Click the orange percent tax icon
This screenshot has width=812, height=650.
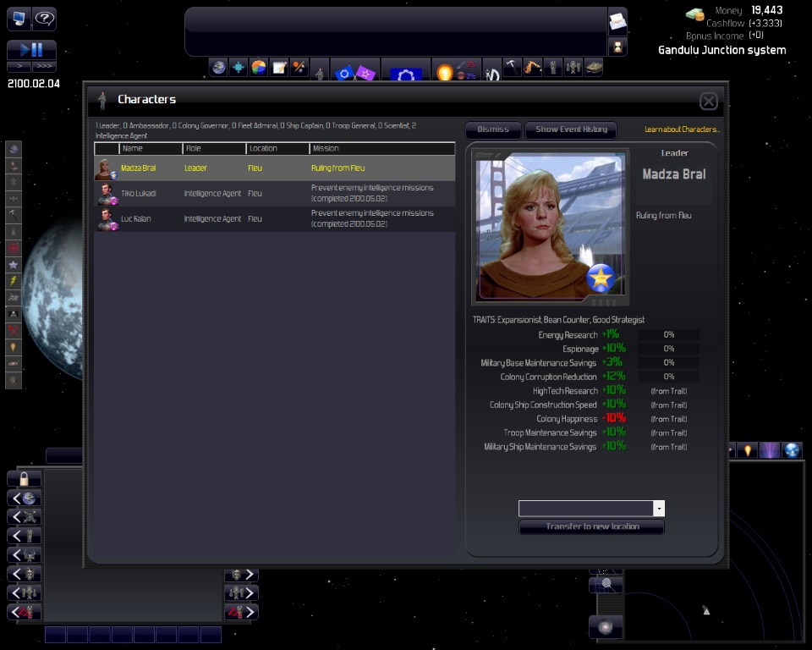[299, 68]
